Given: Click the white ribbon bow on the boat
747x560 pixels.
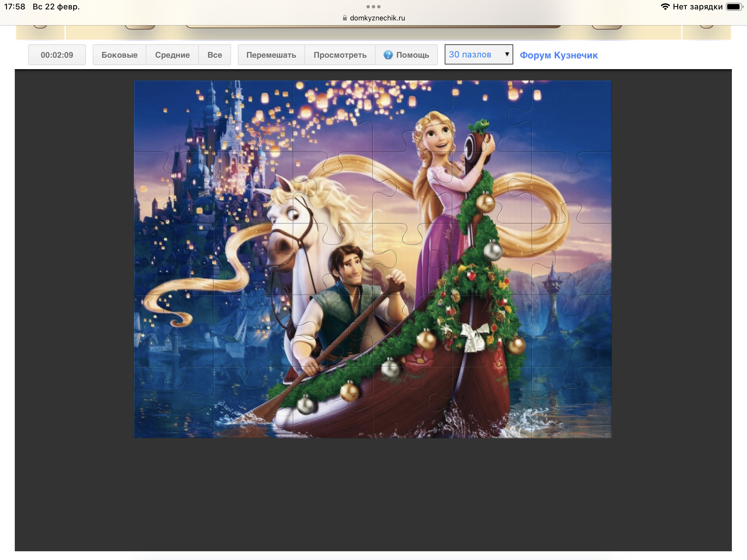Looking at the screenshot, I should tap(475, 336).
